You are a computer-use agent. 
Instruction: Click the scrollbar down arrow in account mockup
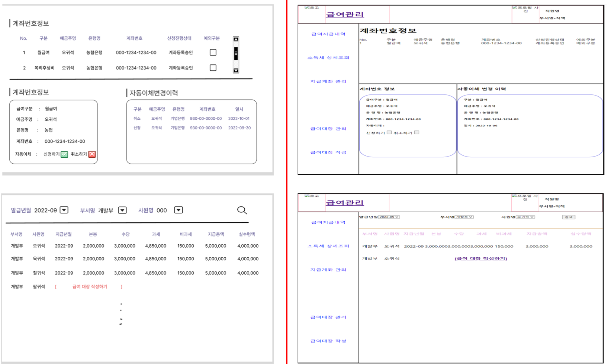point(236,70)
